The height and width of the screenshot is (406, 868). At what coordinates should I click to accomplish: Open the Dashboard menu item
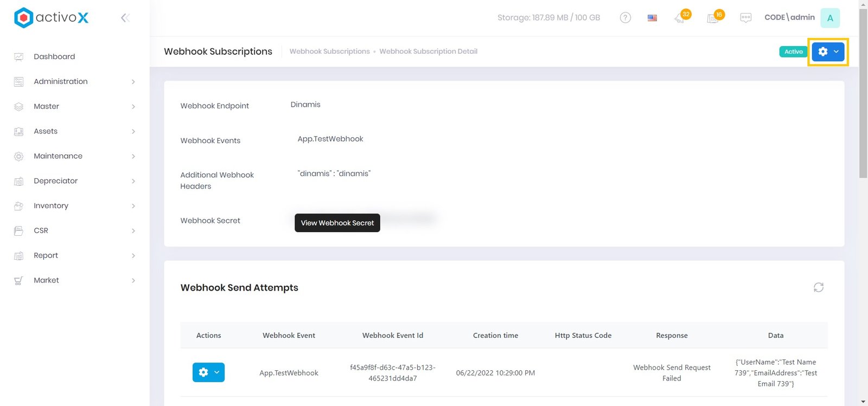point(54,56)
